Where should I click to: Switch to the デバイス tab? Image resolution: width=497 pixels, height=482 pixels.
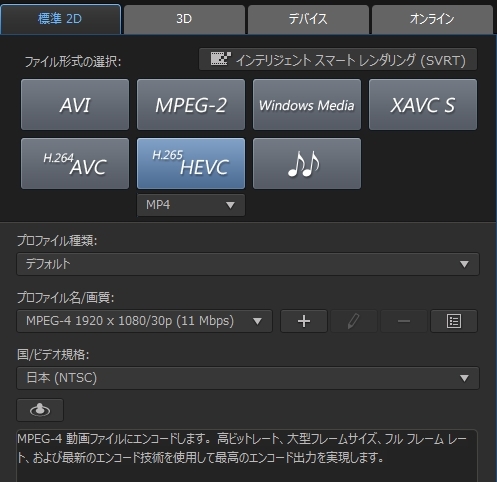coord(308,19)
